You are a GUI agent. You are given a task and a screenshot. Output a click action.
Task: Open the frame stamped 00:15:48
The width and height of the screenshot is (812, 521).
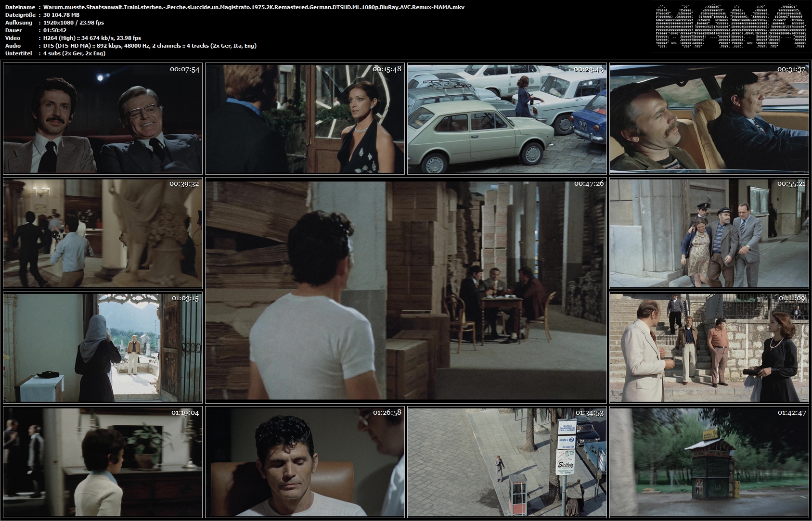tap(305, 118)
